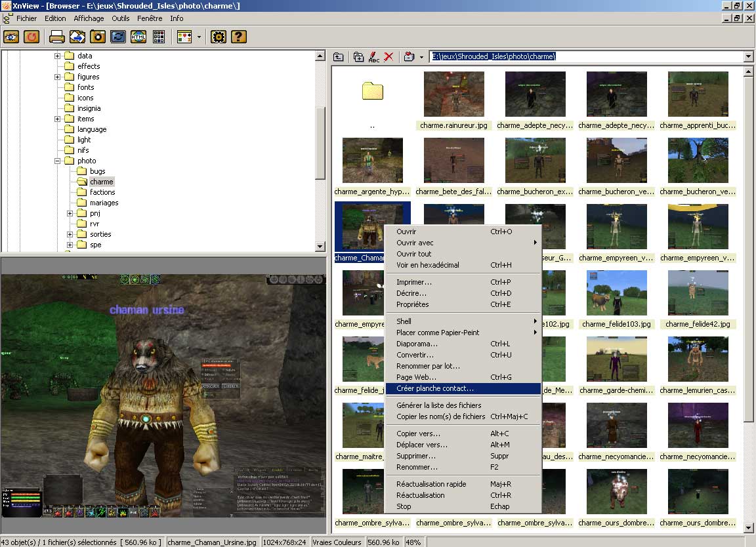Screen dimensions: 756x547
Task: Open the Fichier menu
Action: coord(26,18)
